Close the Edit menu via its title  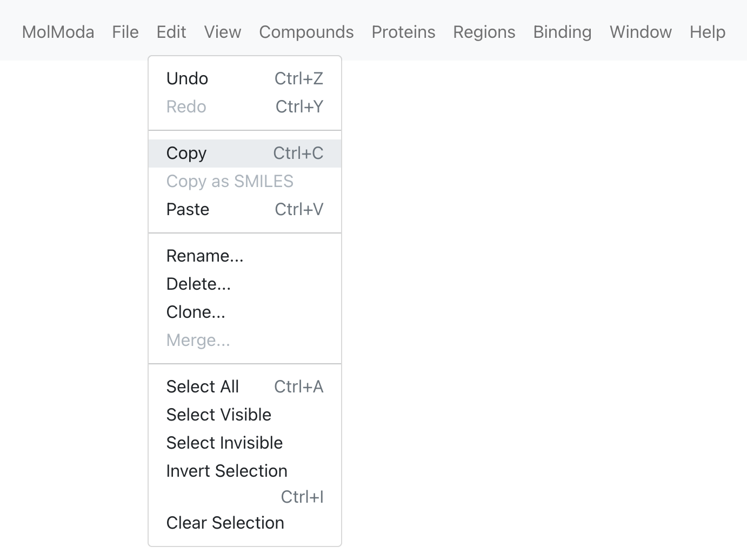coord(171,32)
